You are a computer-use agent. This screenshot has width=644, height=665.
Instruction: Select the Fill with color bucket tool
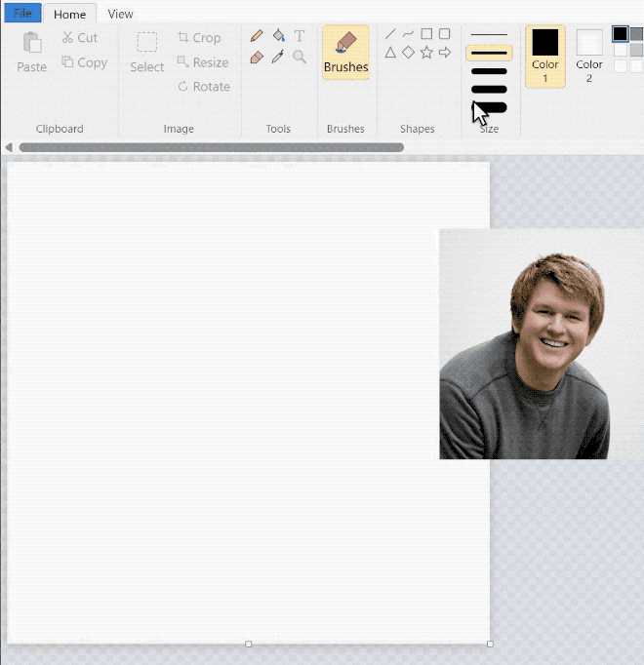coord(278,36)
